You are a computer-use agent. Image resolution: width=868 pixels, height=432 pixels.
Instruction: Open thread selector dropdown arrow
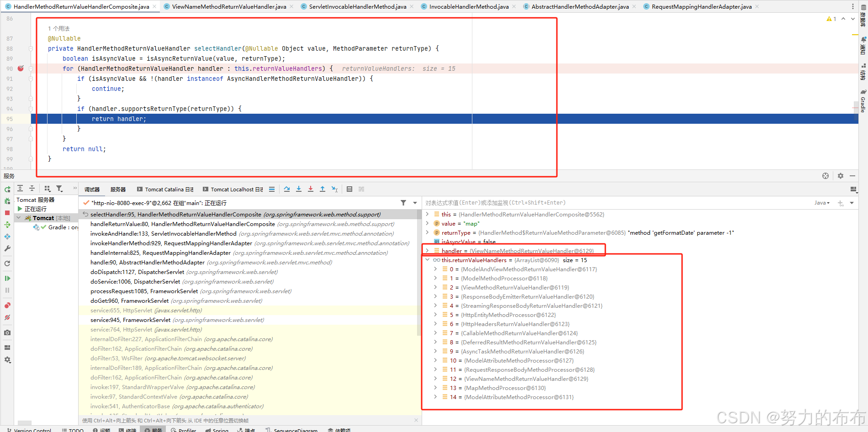coord(415,203)
